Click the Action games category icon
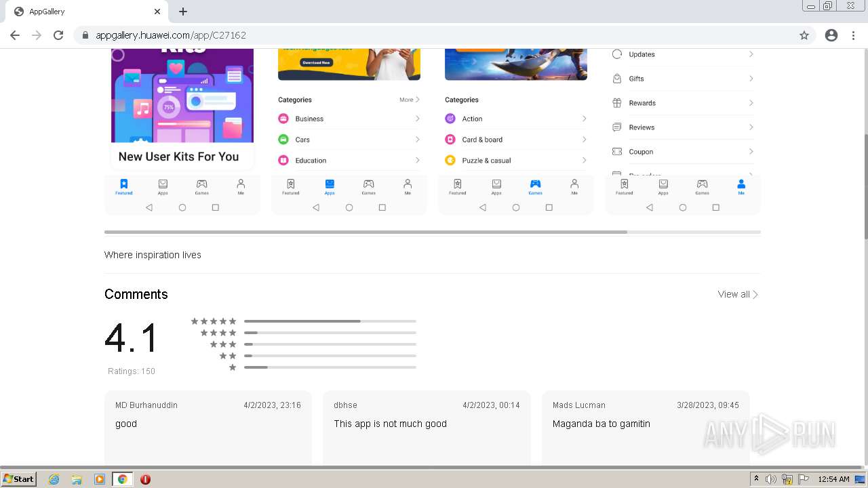The height and width of the screenshot is (488, 868). (450, 119)
